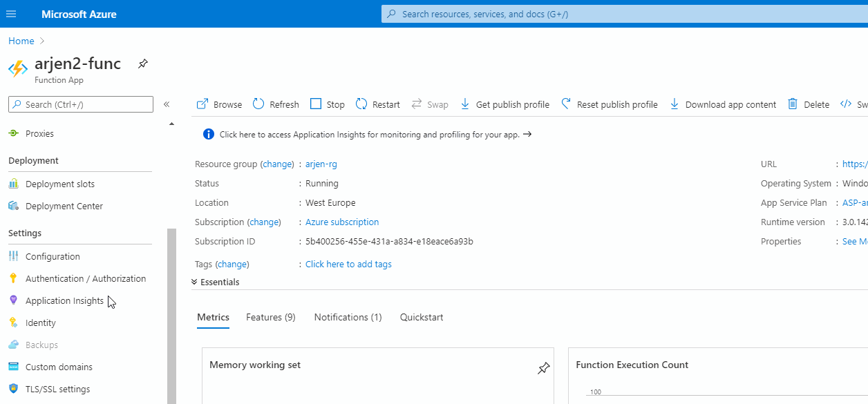Viewport: 868px width, 404px height.
Task: Open the Notifications (1) tab
Action: coord(348,317)
